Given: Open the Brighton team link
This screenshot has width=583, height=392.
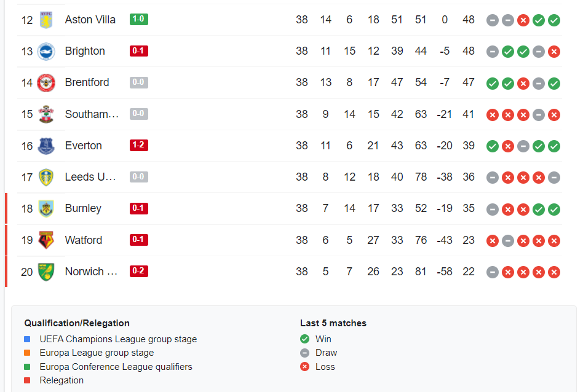Looking at the screenshot, I should [x=85, y=51].
